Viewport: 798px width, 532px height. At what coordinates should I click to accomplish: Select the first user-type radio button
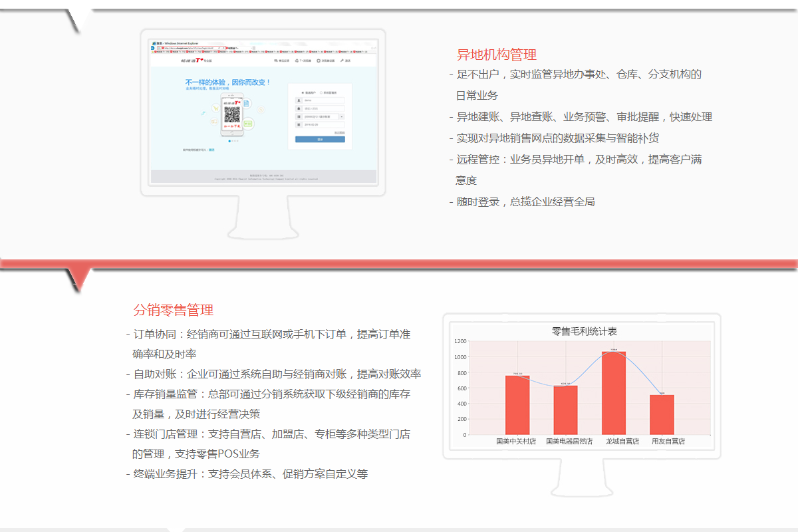click(x=303, y=92)
